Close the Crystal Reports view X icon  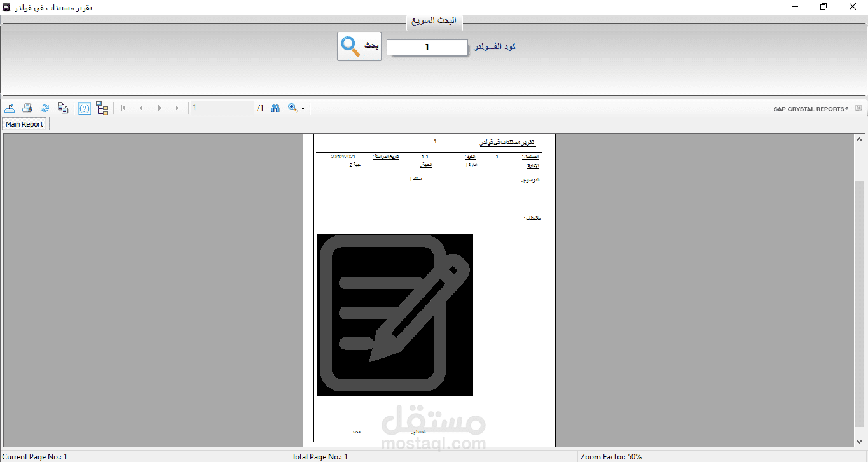(x=858, y=109)
